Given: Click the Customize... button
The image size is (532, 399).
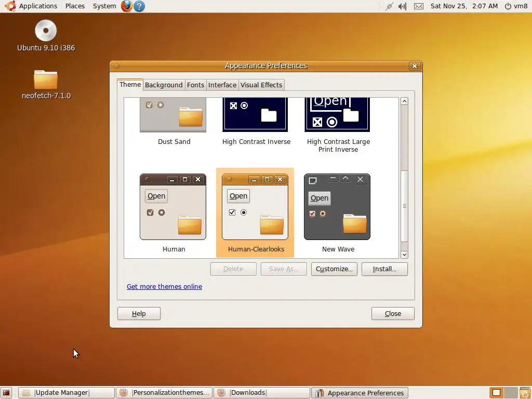Looking at the screenshot, I should point(334,269).
